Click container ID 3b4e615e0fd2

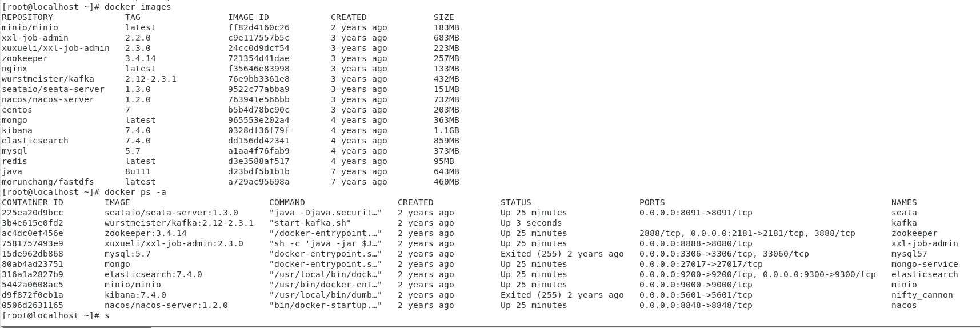click(33, 223)
